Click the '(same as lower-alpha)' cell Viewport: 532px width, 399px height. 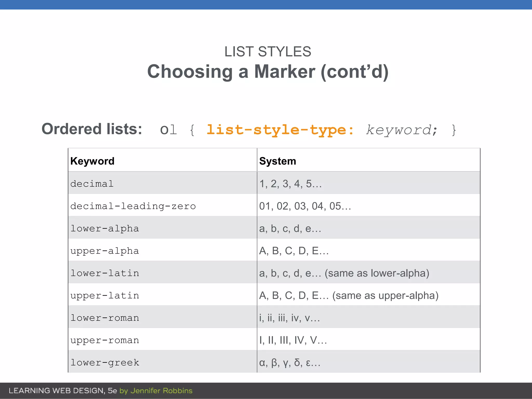(369, 272)
